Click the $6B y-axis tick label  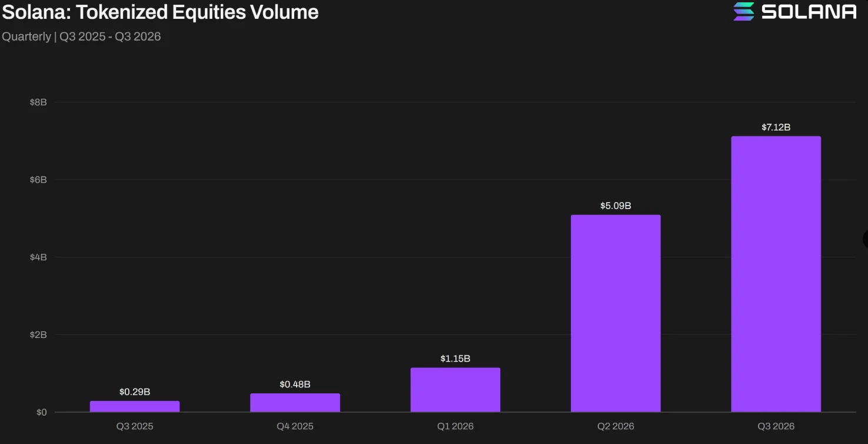pos(38,180)
